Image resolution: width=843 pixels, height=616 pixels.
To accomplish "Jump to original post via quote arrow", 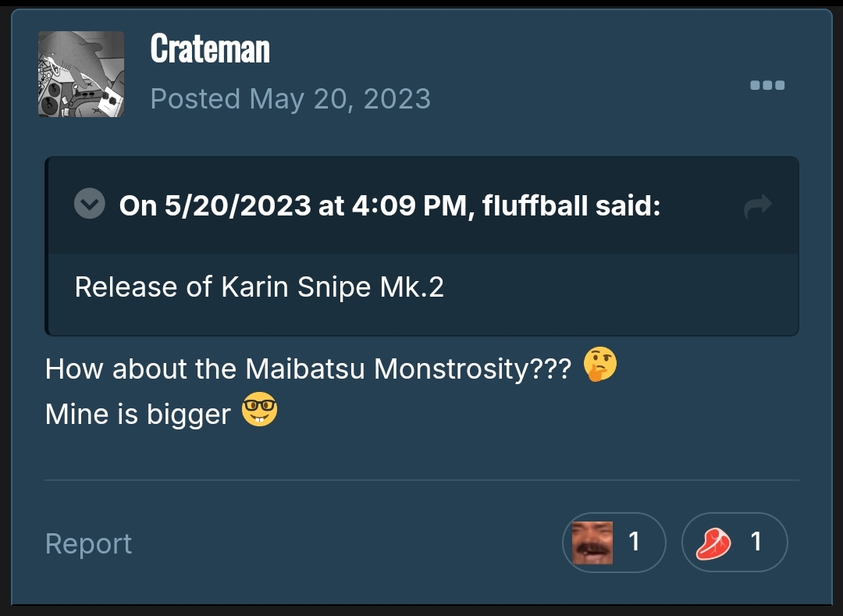I will [757, 206].
